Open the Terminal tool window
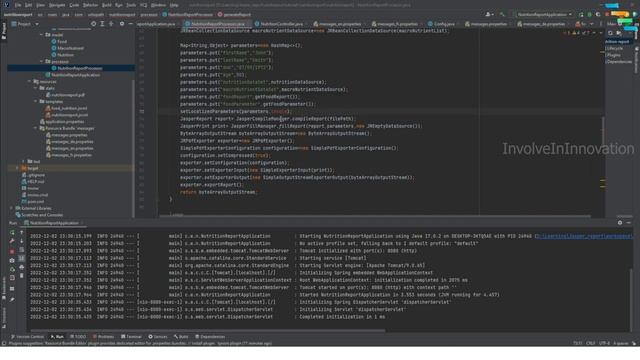This screenshot has height=360, width=640. point(131,337)
